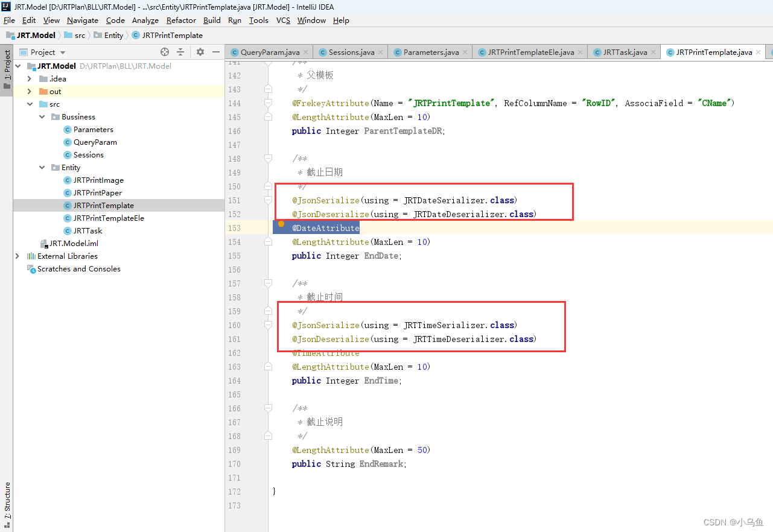
Task: Open the Analyze menu
Action: 145,20
